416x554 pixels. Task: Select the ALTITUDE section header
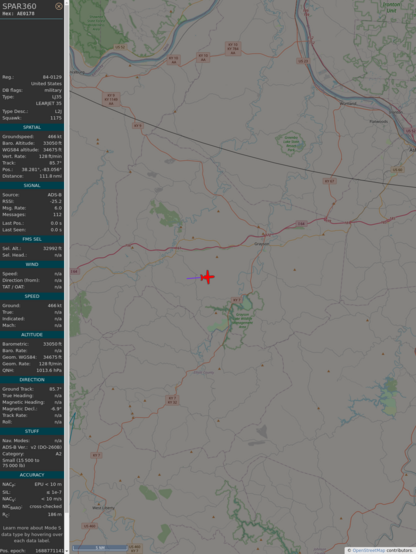click(x=32, y=335)
